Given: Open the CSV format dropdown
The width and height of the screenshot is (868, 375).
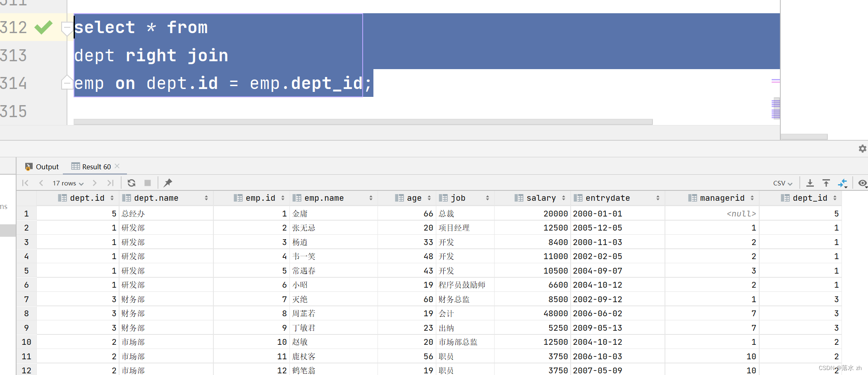Looking at the screenshot, I should tap(783, 183).
